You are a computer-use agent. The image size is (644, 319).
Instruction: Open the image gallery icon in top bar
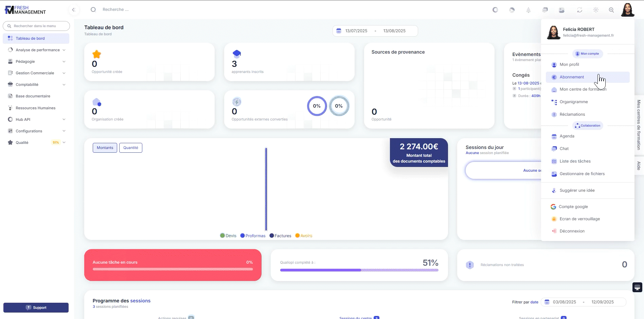coord(562,10)
